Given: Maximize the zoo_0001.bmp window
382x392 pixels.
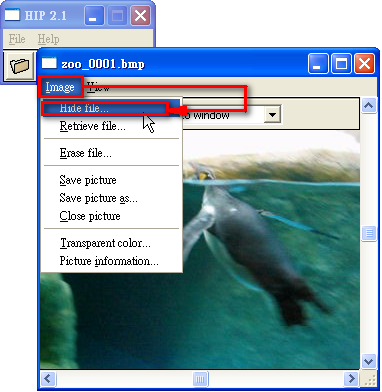Looking at the screenshot, I should (x=341, y=63).
